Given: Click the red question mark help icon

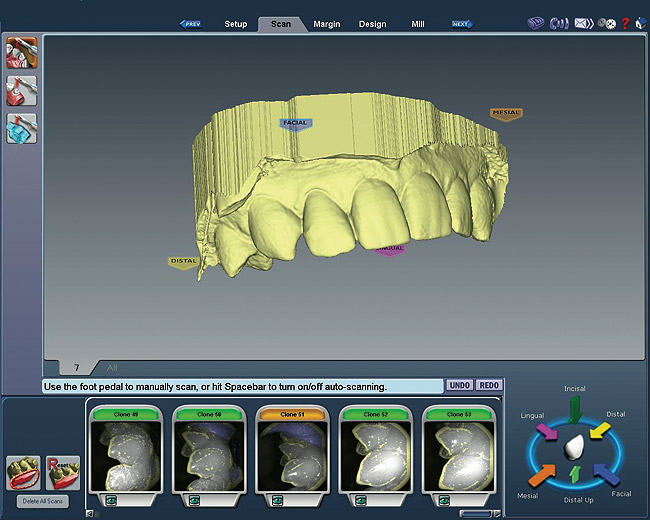Looking at the screenshot, I should pos(625,23).
